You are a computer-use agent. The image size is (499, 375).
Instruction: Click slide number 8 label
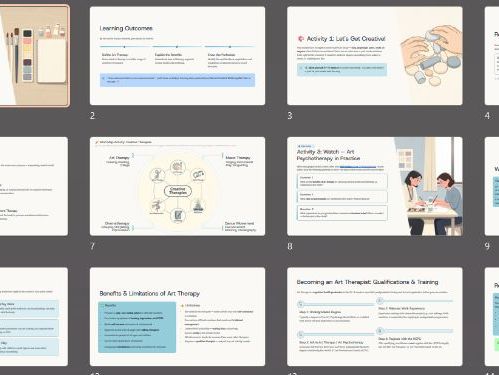tap(290, 246)
